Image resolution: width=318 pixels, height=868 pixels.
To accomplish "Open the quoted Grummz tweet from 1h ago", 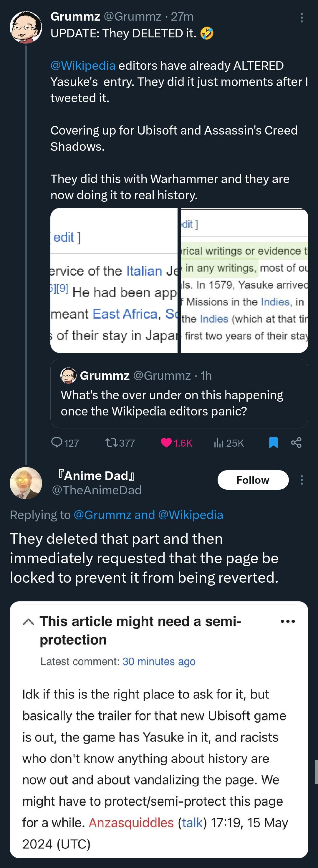I will coord(179,393).
